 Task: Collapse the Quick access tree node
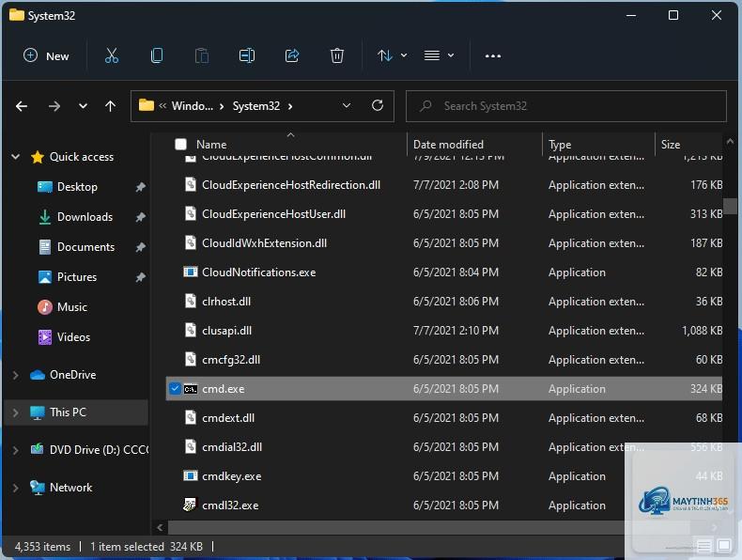coord(16,157)
